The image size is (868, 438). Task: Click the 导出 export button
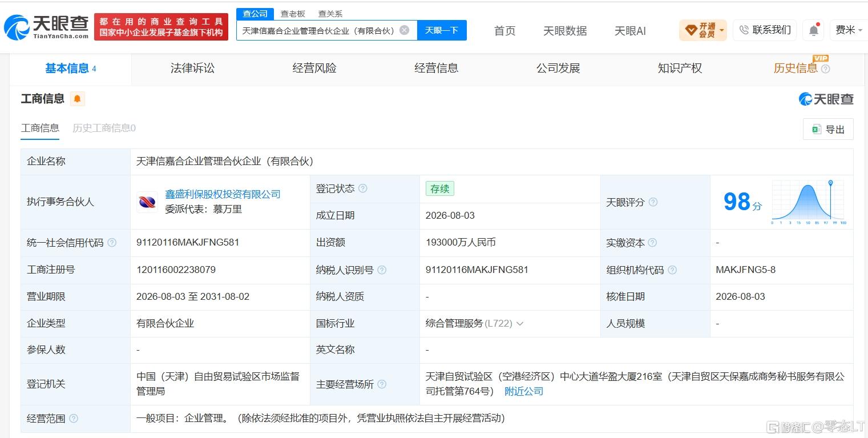[828, 130]
